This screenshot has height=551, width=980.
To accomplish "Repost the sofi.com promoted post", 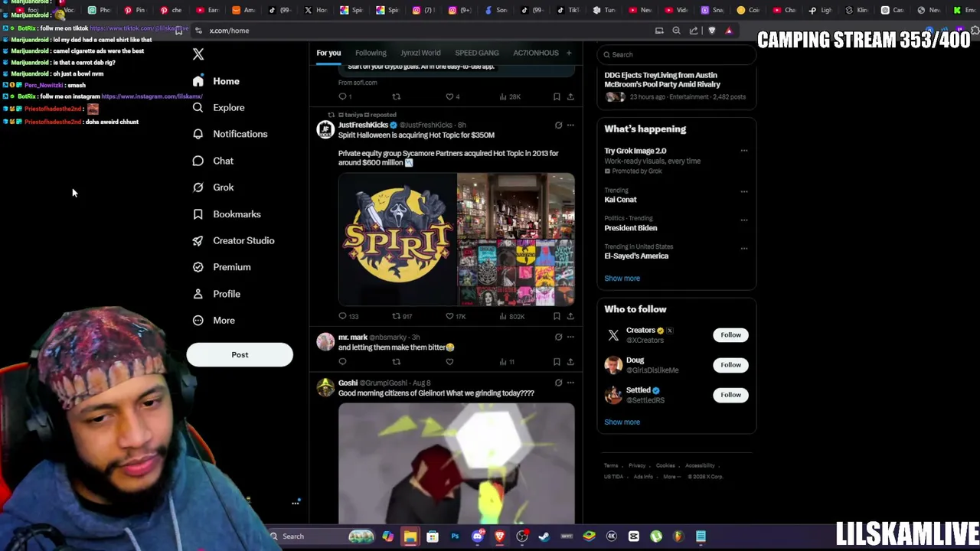I will [396, 97].
